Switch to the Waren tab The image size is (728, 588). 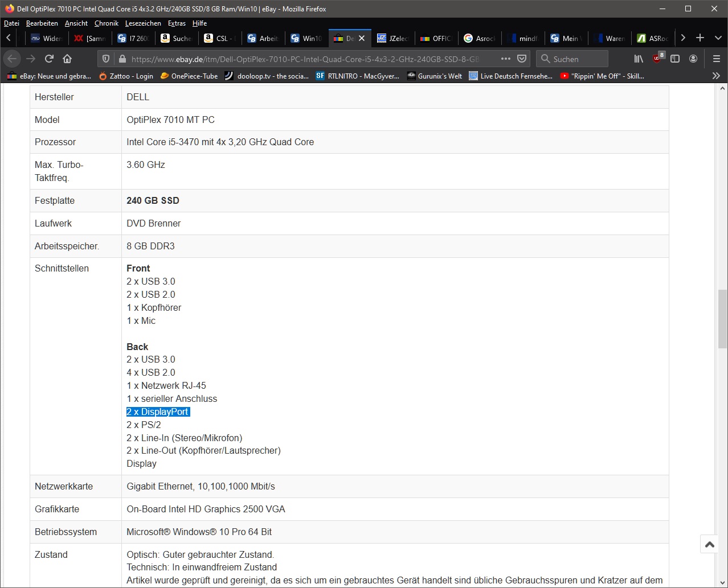tap(610, 38)
